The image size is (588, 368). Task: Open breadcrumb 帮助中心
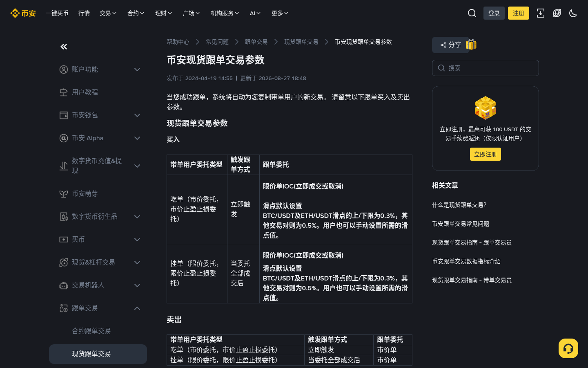point(178,42)
